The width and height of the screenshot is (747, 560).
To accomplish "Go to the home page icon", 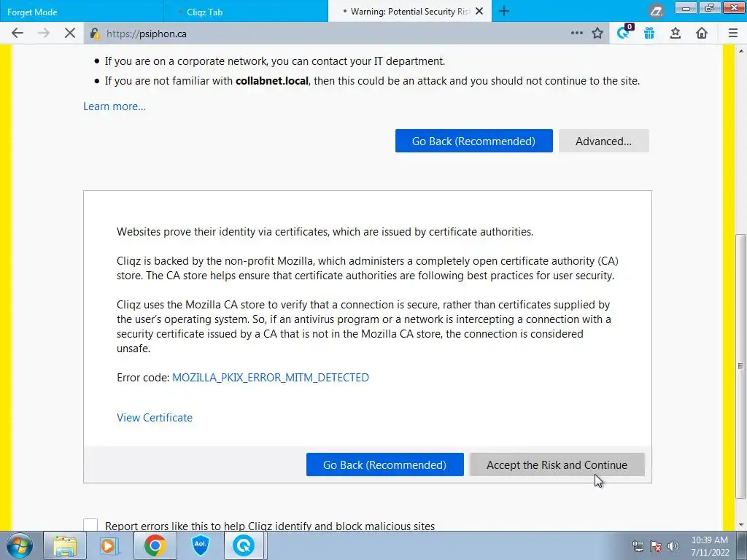I will [x=702, y=33].
